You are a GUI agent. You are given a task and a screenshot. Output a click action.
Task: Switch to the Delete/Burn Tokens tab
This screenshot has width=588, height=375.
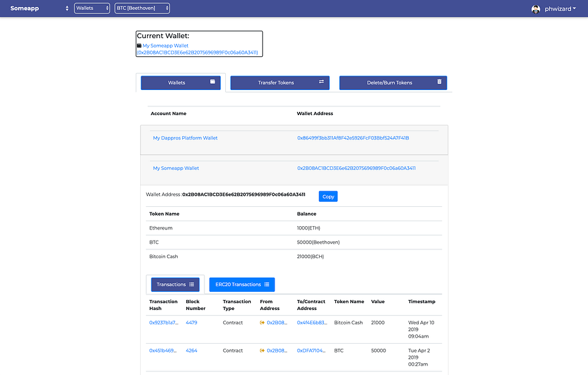393,82
